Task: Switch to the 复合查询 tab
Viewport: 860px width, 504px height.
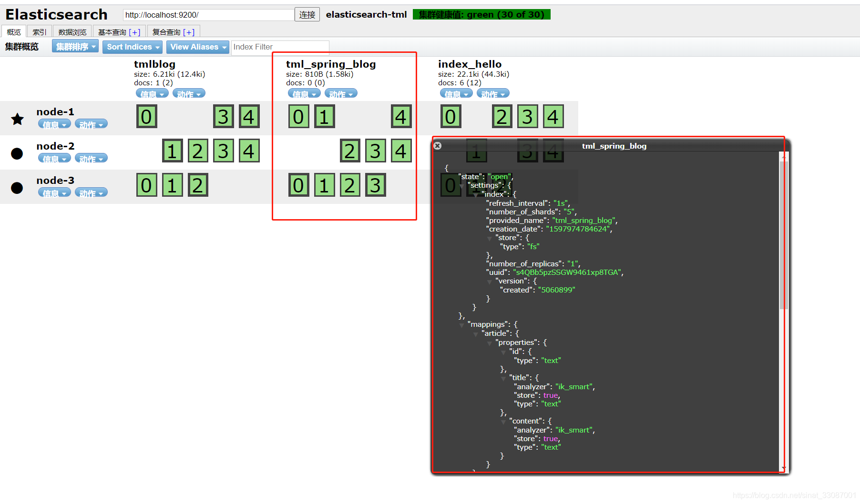Action: pyautogui.click(x=166, y=32)
